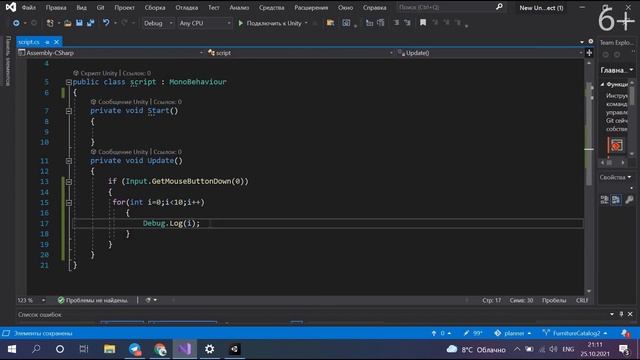The image size is (640, 360).
Task: Open the script class navigation dropdown
Action: (300, 53)
